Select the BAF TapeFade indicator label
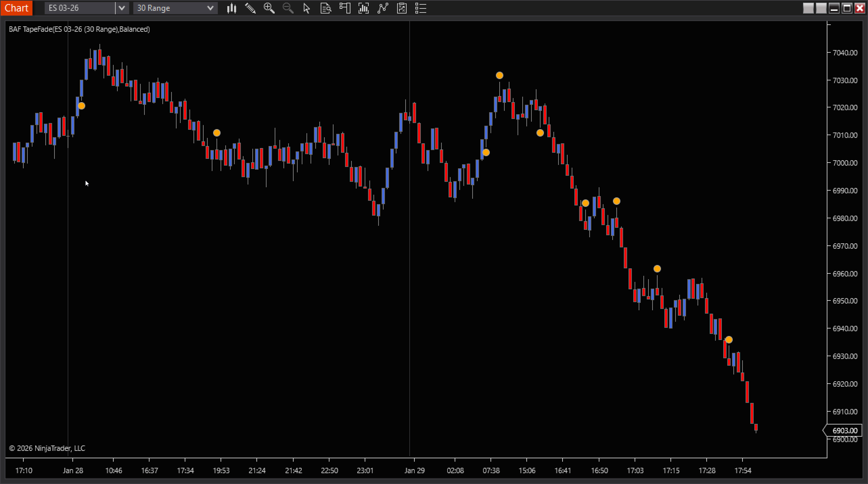Viewport: 868px width, 484px height. tap(79, 29)
